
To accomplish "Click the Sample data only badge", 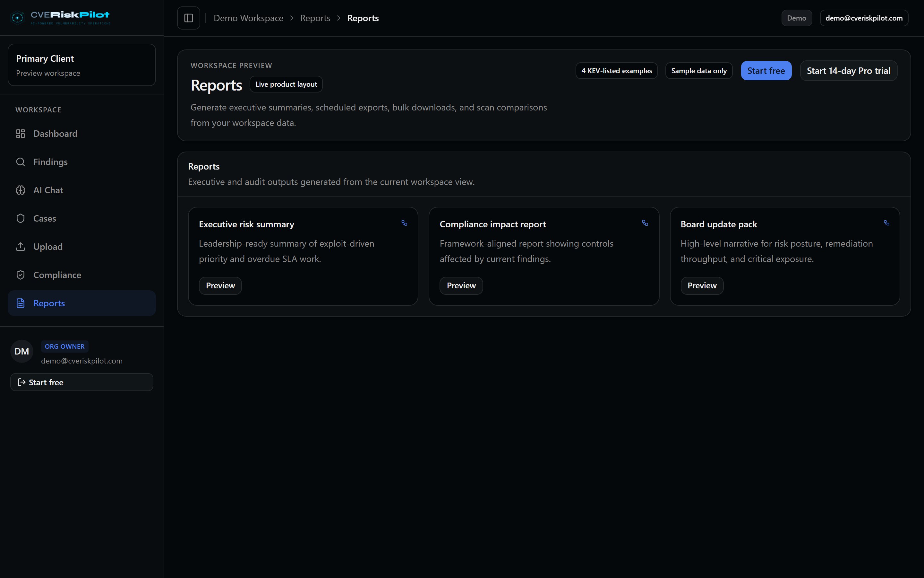I will tap(699, 71).
